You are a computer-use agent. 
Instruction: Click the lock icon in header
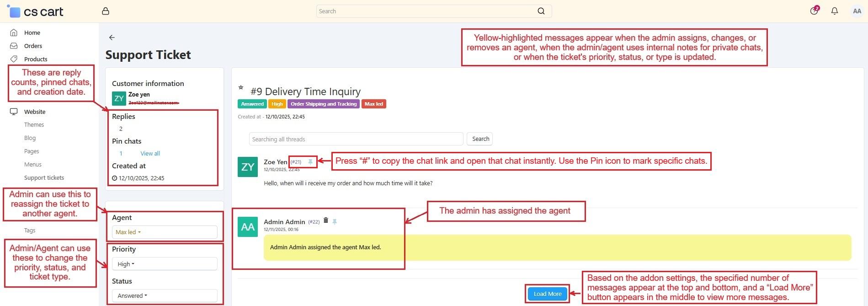pos(106,11)
